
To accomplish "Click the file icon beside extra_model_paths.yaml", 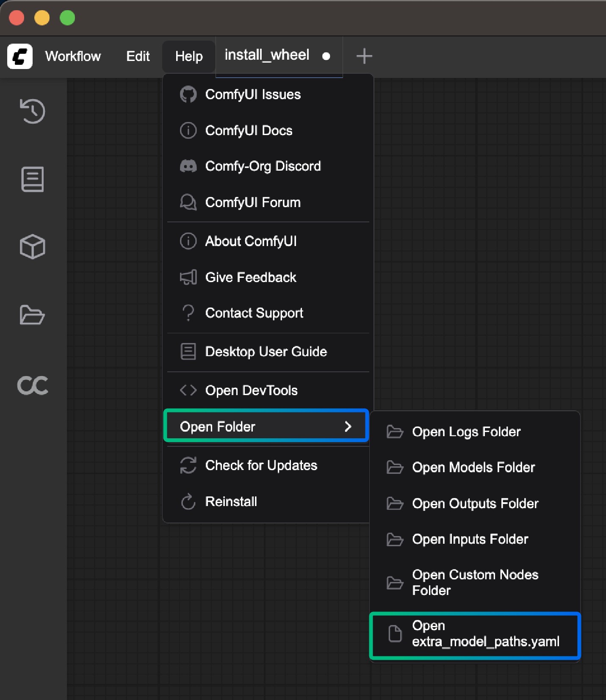I will pos(395,634).
